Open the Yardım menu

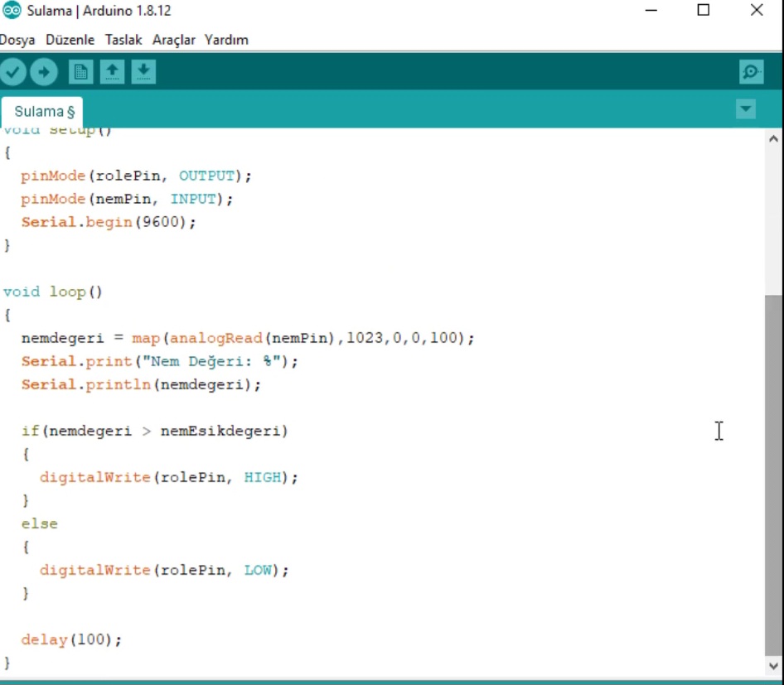[225, 39]
